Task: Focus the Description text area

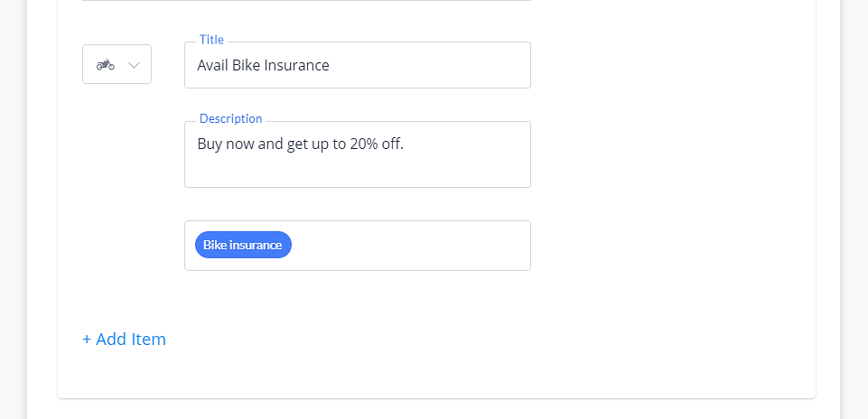Action: [x=358, y=154]
